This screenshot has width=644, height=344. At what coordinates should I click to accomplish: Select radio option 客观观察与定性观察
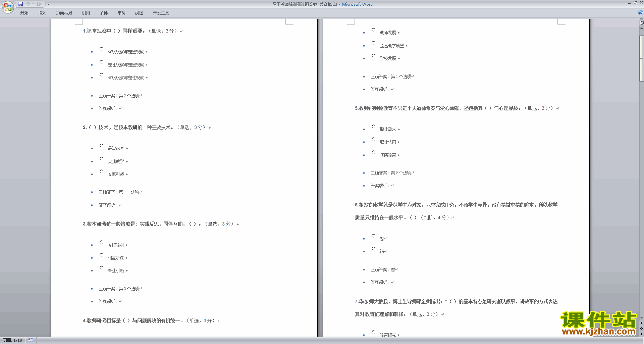tap(101, 75)
